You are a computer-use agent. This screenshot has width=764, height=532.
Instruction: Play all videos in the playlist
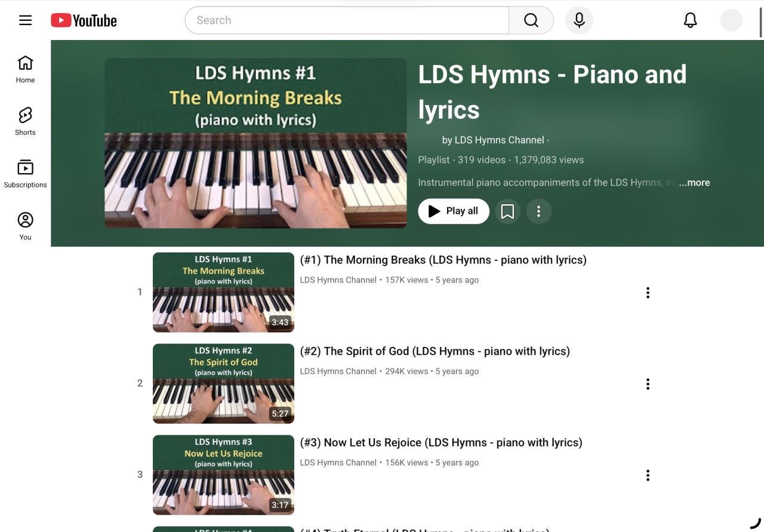[454, 211]
